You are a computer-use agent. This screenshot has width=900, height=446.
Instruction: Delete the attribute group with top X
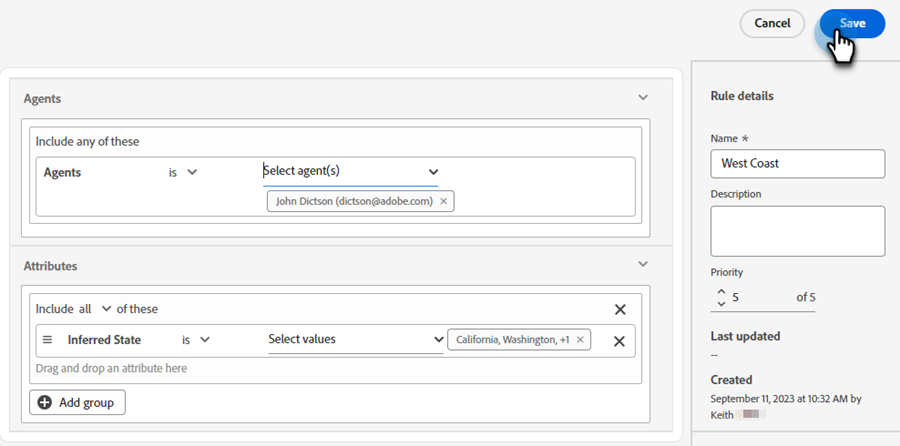tap(619, 310)
